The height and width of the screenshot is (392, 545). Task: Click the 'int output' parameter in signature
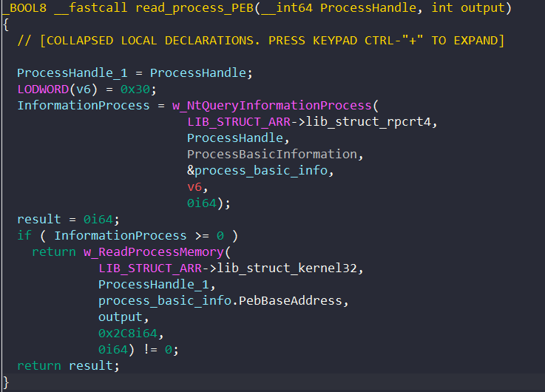point(468,7)
